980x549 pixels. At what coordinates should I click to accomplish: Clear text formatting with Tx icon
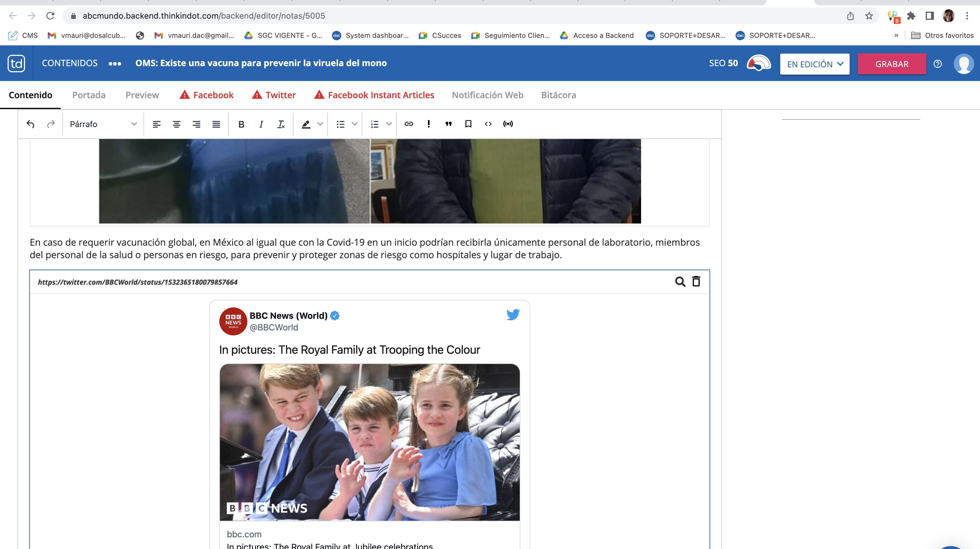281,124
